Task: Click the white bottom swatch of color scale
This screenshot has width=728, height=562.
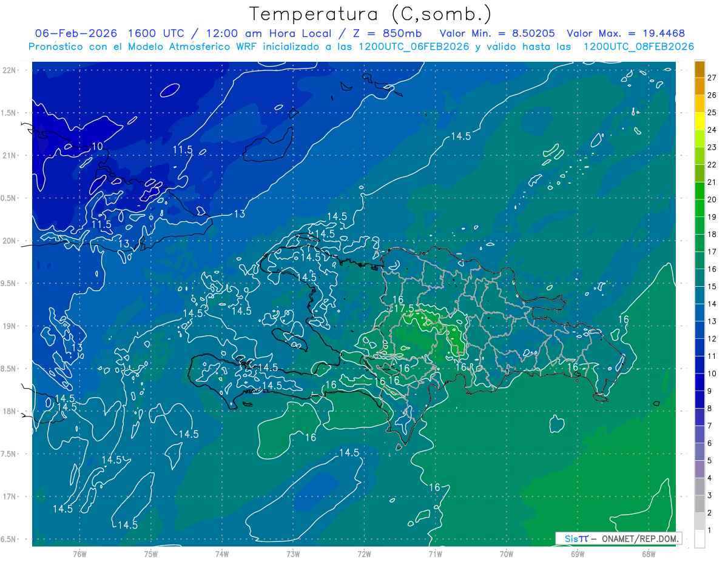Action: [699, 539]
